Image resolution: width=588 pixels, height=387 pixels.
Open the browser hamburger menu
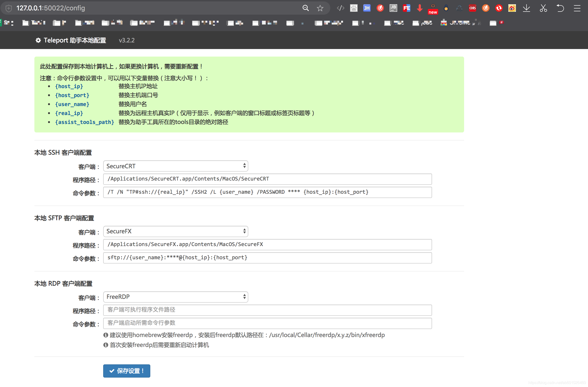(x=577, y=8)
